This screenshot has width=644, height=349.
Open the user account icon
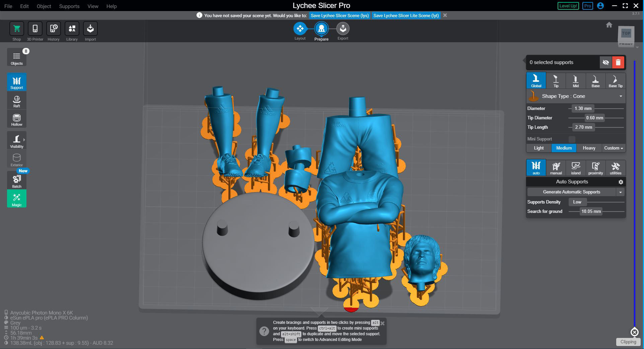coord(600,6)
